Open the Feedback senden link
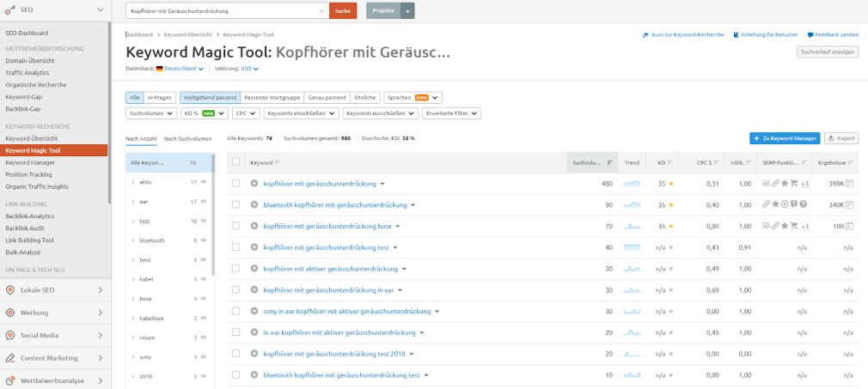 point(833,34)
